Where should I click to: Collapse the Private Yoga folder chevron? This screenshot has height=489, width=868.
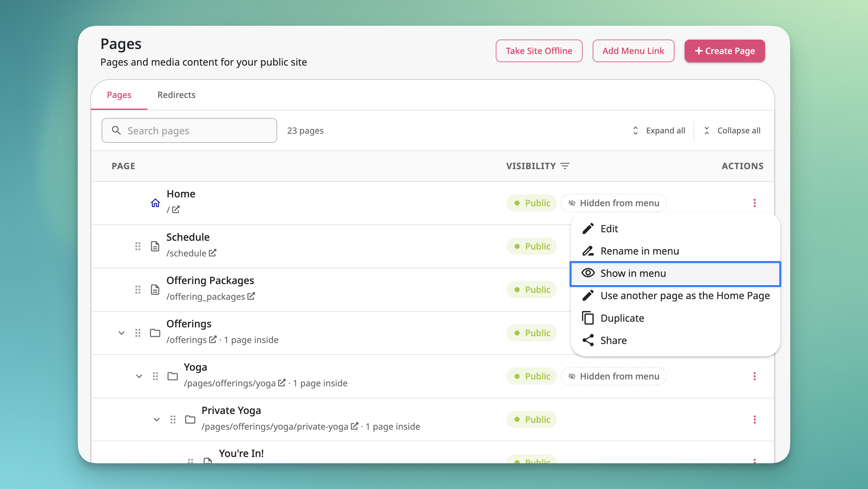(x=156, y=420)
